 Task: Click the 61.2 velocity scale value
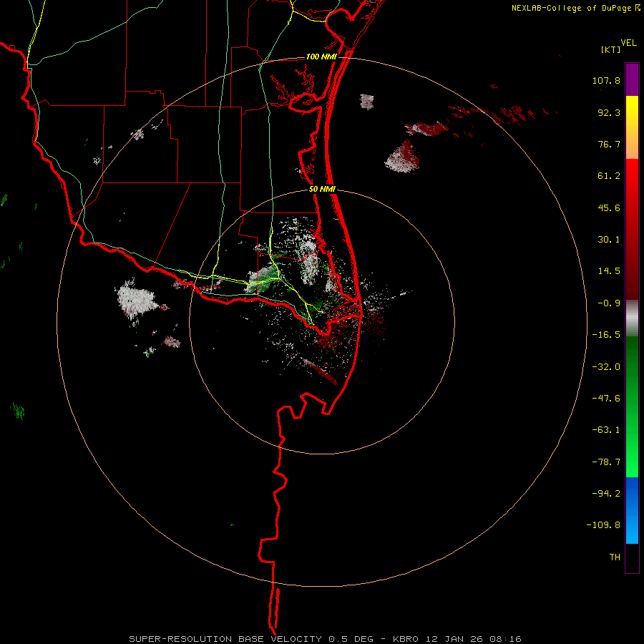pos(609,176)
